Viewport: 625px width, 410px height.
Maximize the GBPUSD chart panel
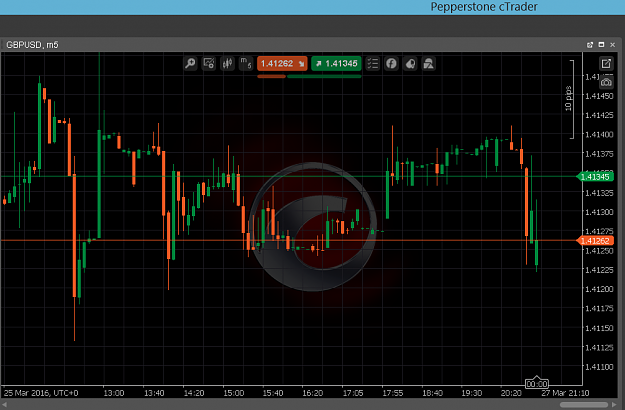click(601, 45)
